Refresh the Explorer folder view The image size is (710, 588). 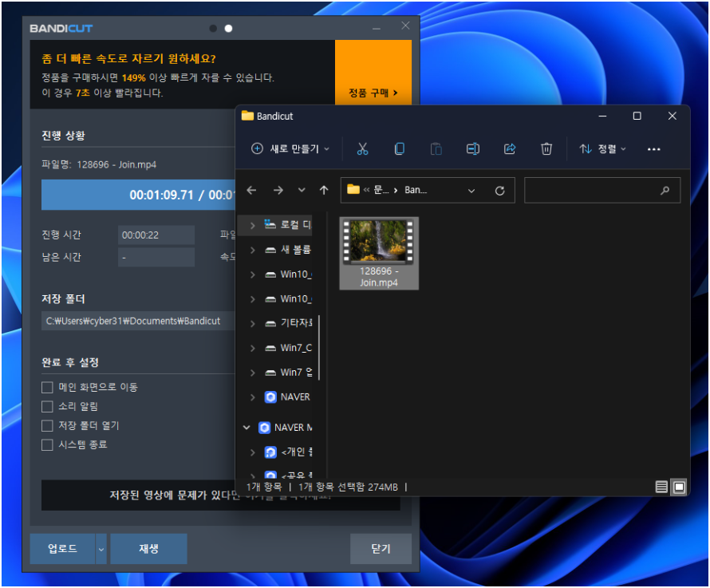pyautogui.click(x=500, y=191)
